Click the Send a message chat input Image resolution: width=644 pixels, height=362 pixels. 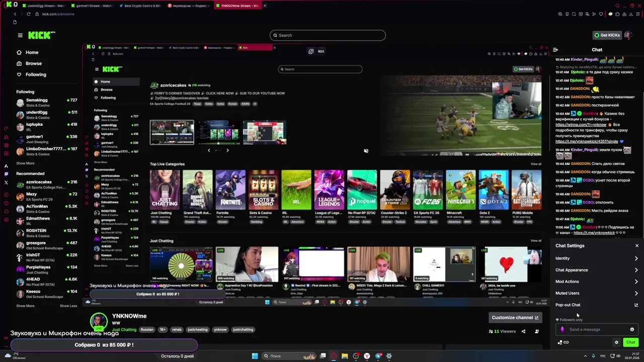597,329
